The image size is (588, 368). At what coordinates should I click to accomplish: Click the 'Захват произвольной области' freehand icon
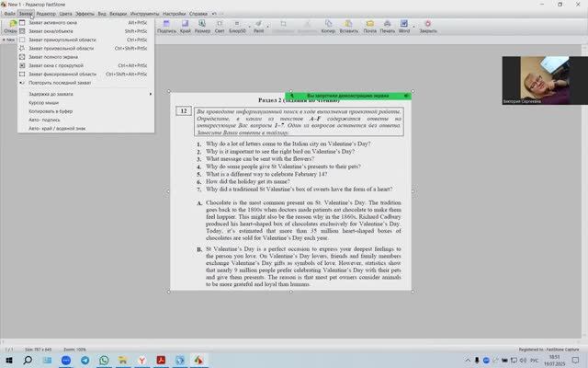click(22, 49)
